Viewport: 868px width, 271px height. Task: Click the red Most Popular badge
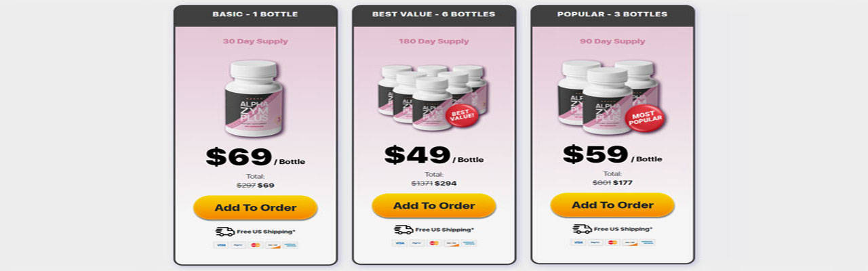tap(644, 118)
